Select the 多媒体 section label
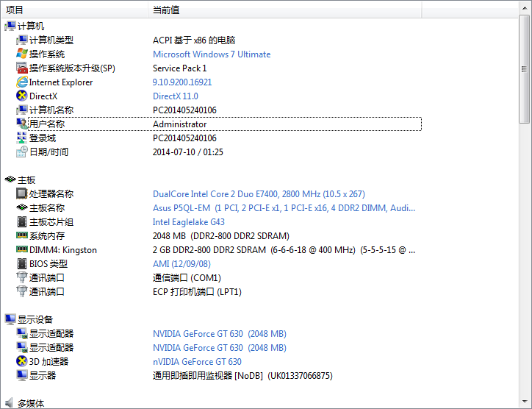 pyautogui.click(x=31, y=403)
